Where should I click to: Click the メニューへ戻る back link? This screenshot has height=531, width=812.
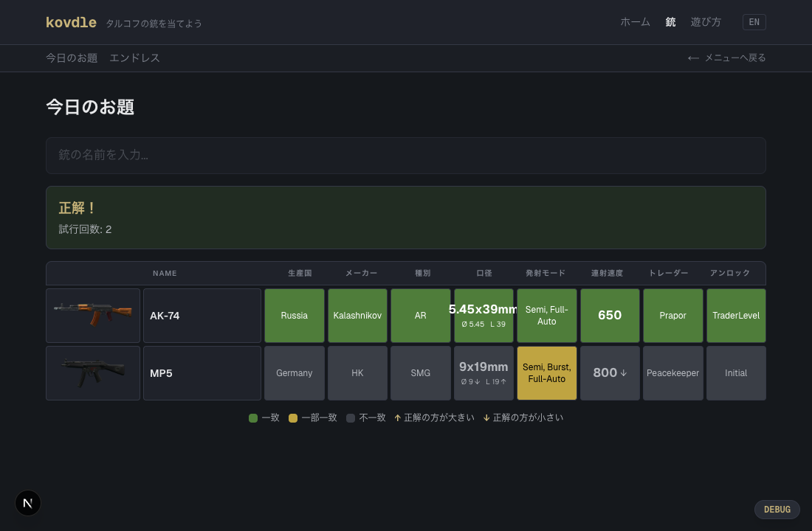tap(734, 58)
